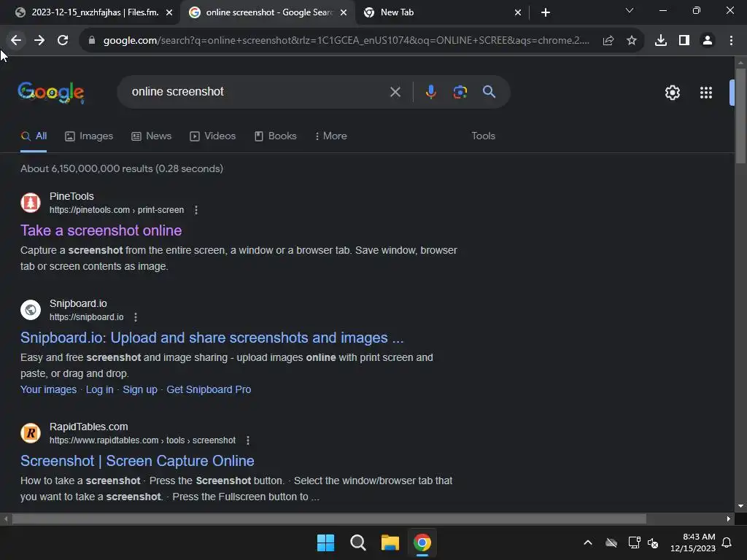Open Chrome downloads icon

661,41
